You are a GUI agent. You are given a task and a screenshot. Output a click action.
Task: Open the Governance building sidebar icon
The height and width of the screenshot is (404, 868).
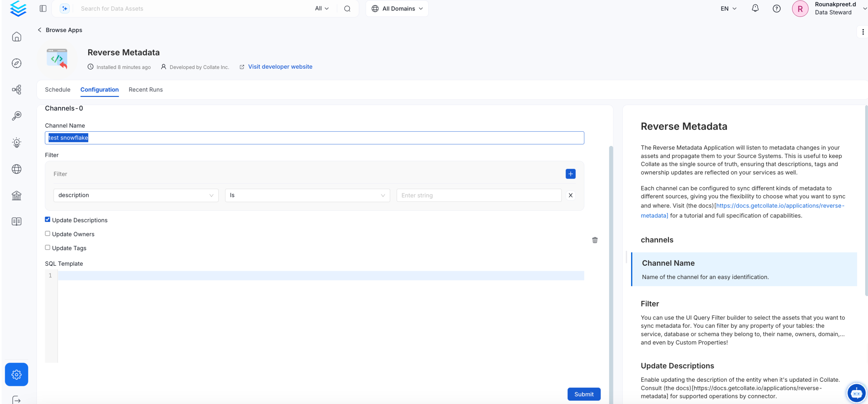click(17, 195)
